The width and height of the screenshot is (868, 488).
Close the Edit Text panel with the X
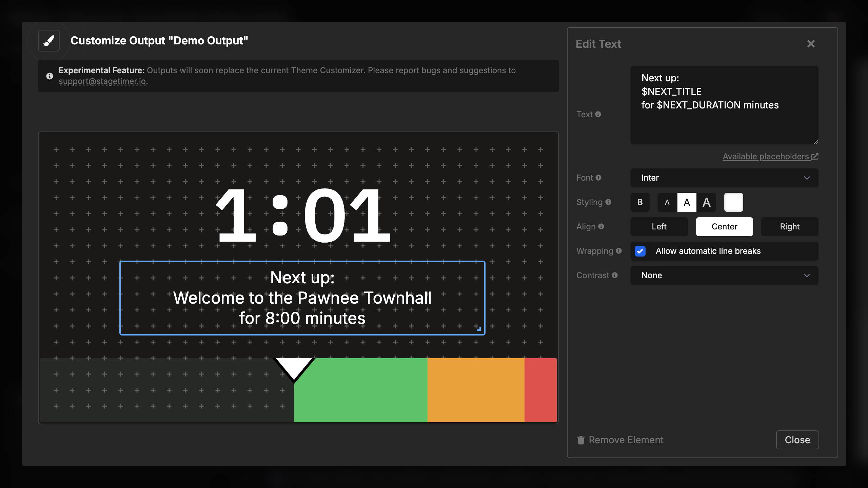(811, 44)
